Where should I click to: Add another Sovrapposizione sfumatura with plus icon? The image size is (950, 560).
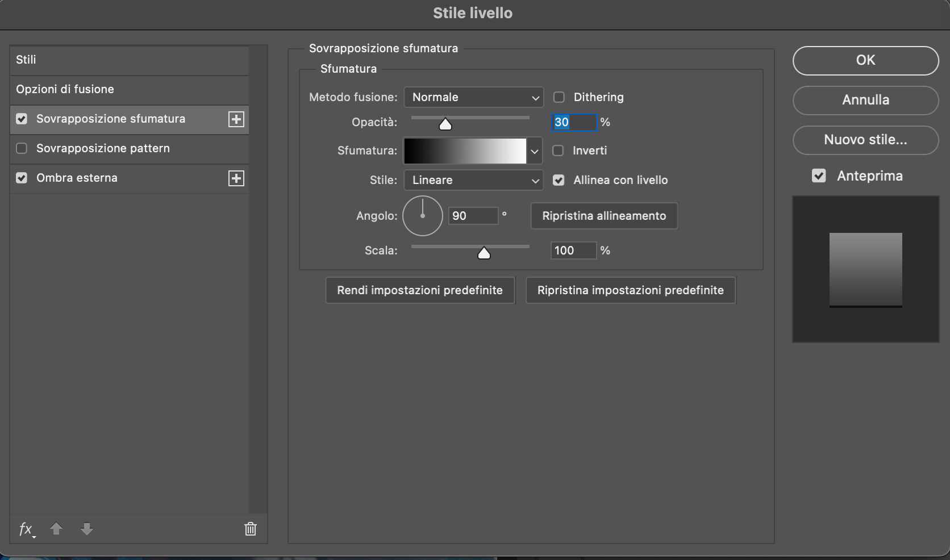coord(236,119)
